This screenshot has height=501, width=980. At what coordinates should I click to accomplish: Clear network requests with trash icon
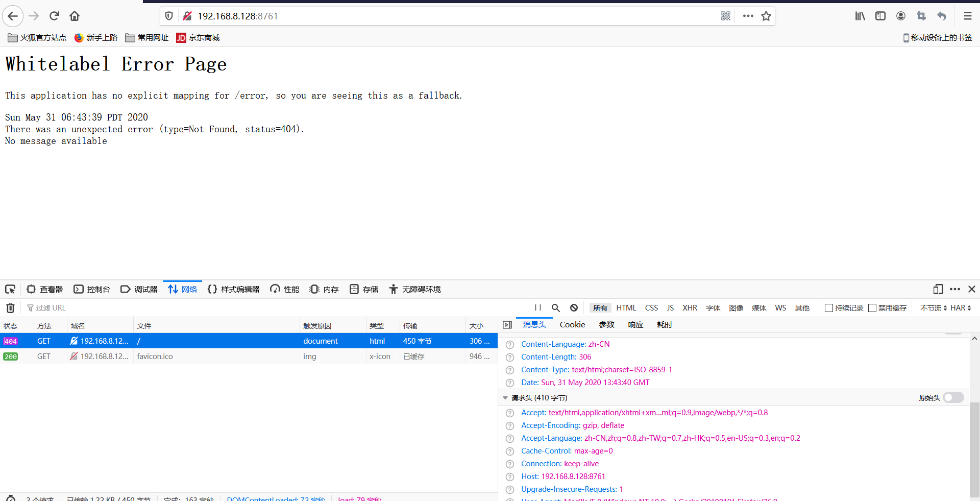(x=10, y=308)
